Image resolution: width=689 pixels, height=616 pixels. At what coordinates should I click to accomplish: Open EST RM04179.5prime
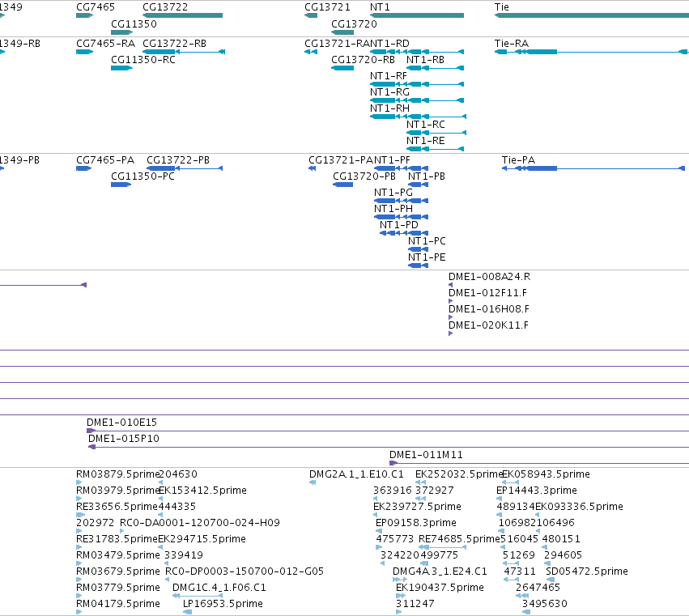coord(118,604)
